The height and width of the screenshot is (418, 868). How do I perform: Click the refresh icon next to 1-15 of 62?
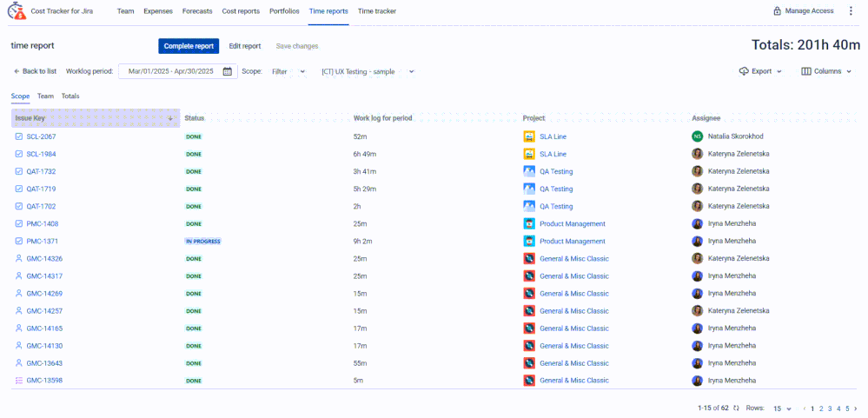pos(736,408)
